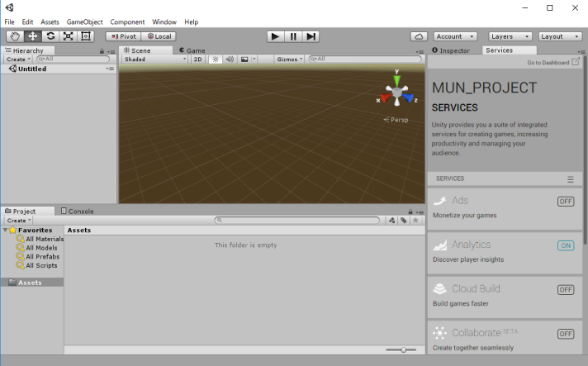Switch Ads service toggle OFF
This screenshot has height=366, width=588.
coord(566,202)
